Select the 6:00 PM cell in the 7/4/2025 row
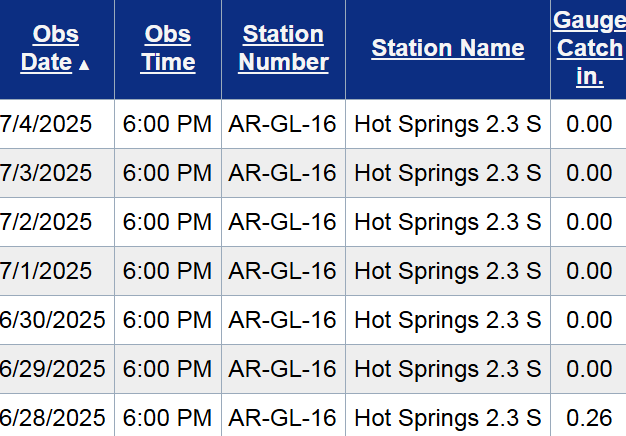This screenshot has height=436, width=626. pyautogui.click(x=167, y=124)
